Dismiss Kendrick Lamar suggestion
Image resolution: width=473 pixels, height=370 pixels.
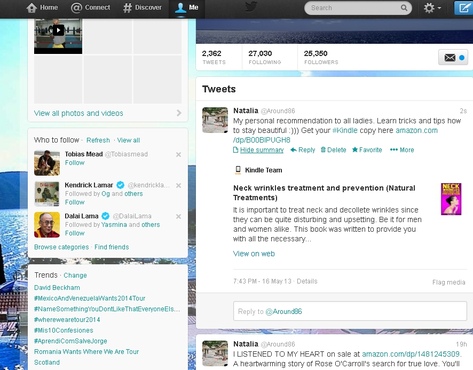pos(178,185)
